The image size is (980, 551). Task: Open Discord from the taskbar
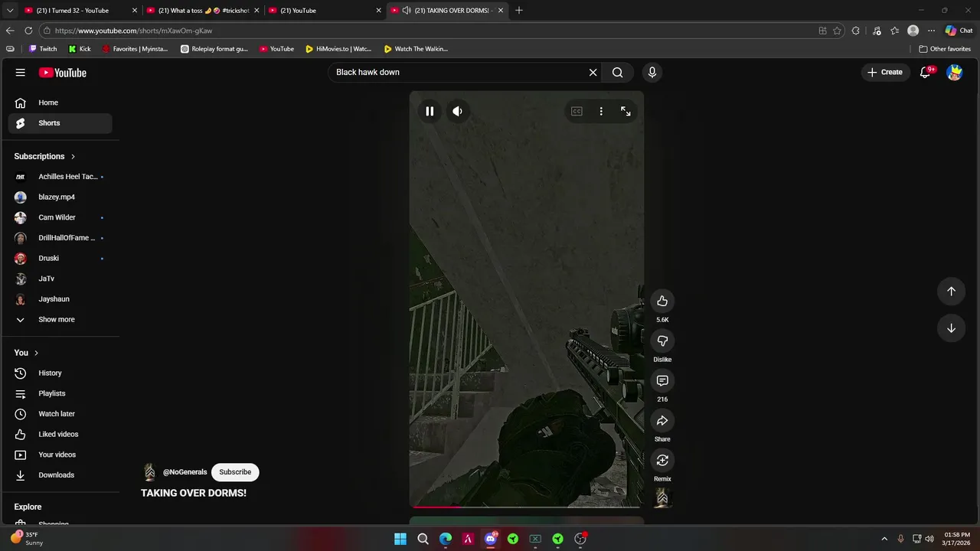pos(491,539)
